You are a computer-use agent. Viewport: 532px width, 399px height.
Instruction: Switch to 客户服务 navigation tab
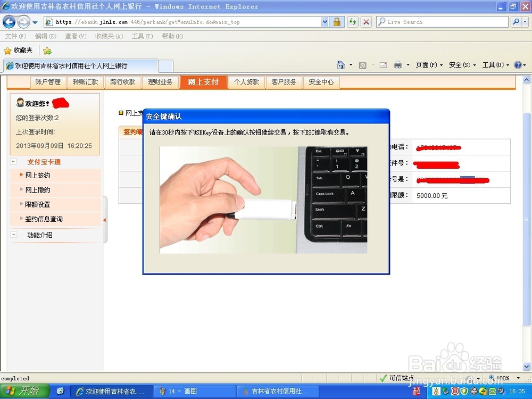coord(284,82)
